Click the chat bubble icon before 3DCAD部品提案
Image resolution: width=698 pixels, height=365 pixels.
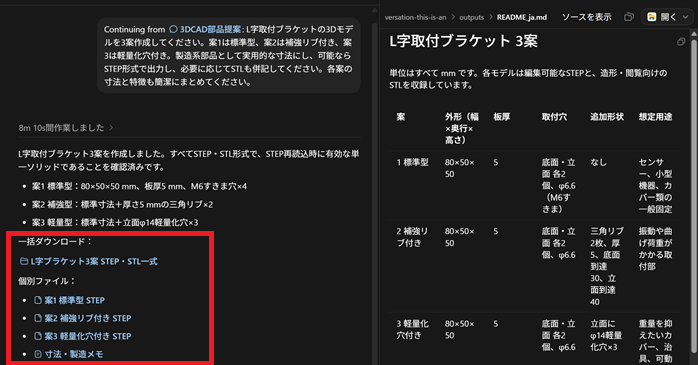click(173, 29)
